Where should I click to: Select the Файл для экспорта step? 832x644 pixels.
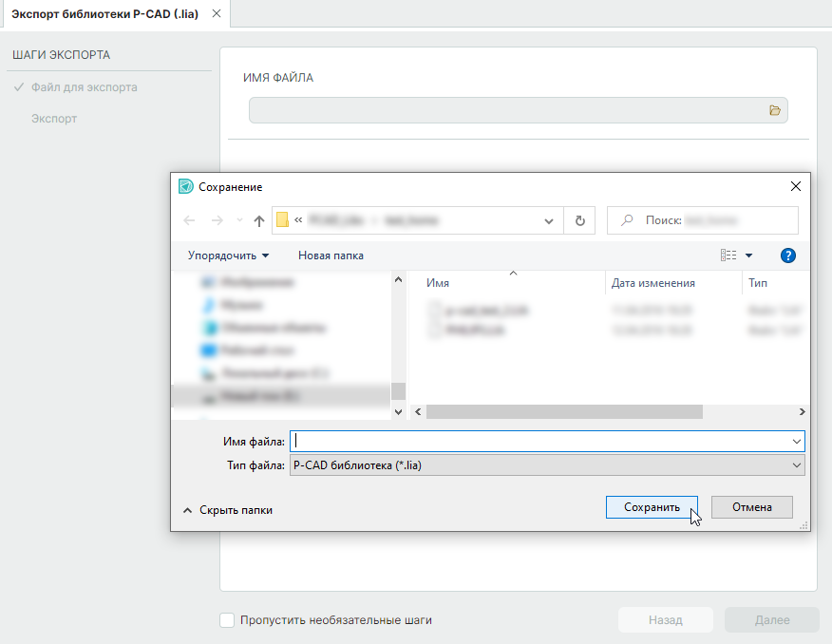[84, 87]
